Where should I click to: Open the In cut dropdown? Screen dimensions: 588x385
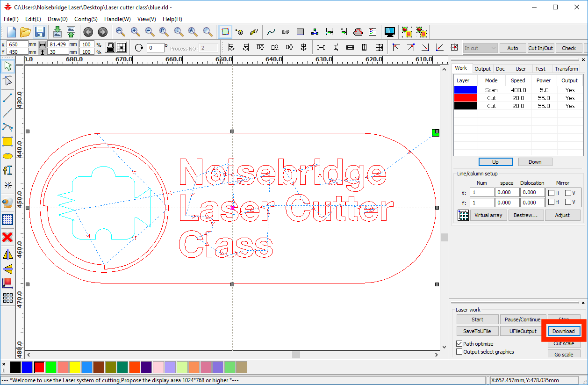coord(480,48)
